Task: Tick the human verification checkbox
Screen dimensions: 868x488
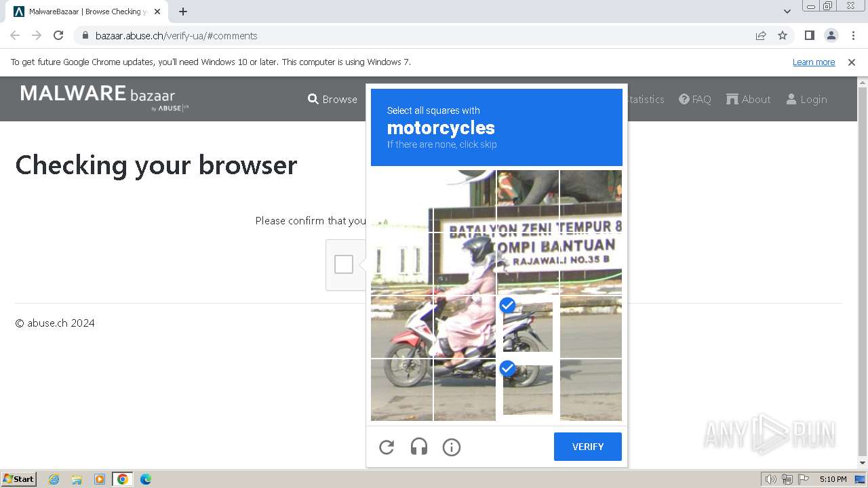Action: 344,264
